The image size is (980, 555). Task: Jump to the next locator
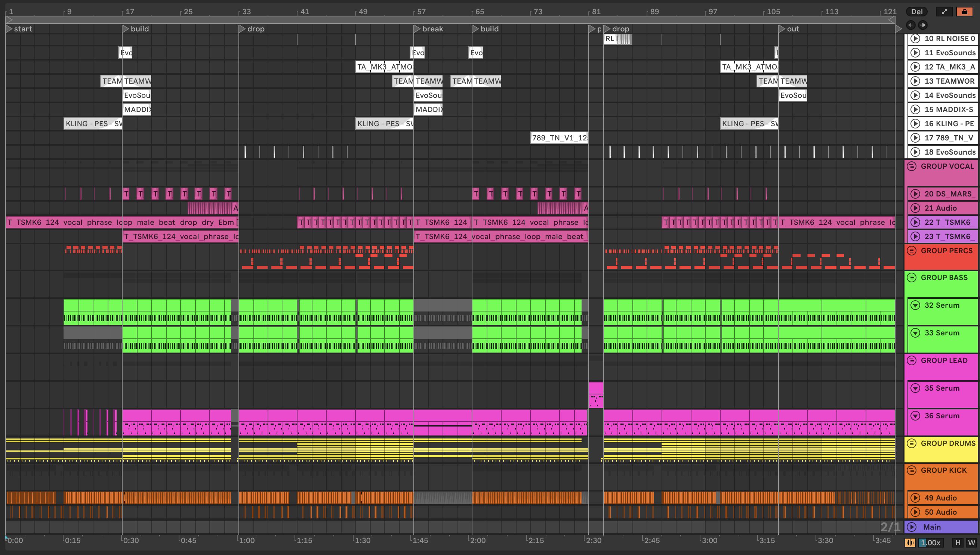click(922, 25)
